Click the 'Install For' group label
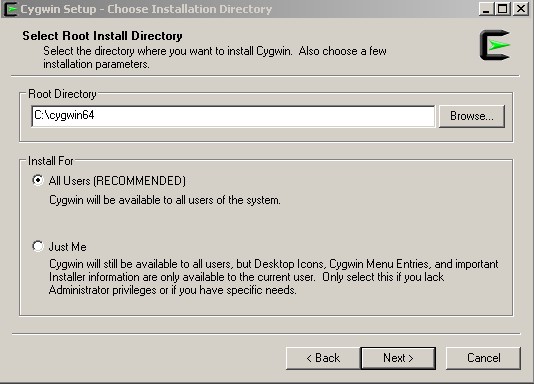 tap(51, 161)
